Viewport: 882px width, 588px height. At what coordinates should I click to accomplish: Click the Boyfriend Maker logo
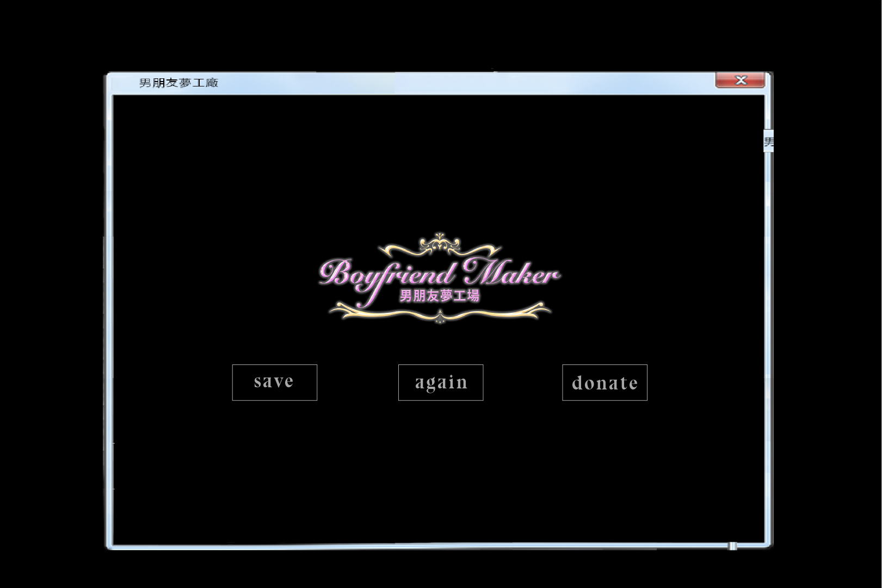[x=440, y=278]
